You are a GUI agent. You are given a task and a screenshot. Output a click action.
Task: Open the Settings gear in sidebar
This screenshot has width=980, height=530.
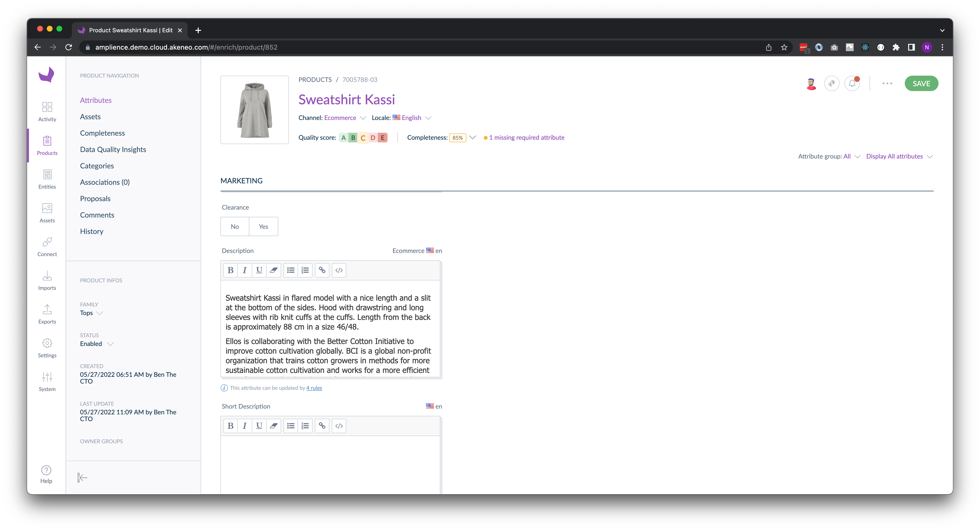point(47,347)
